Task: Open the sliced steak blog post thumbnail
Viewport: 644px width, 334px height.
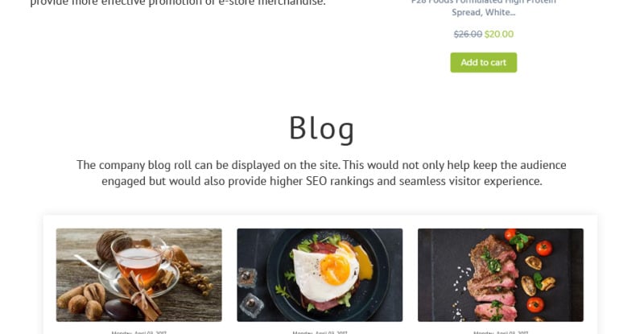Action: click(500, 274)
